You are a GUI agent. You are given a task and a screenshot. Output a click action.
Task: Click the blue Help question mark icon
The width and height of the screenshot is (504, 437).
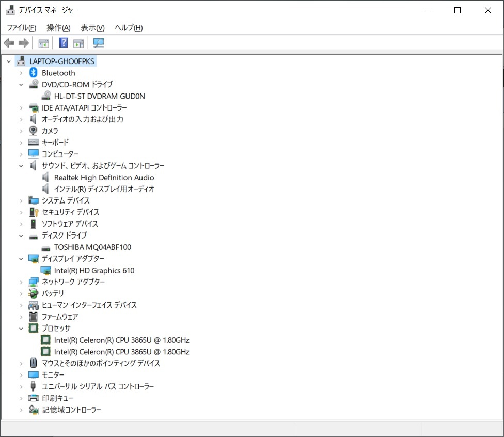(x=64, y=43)
